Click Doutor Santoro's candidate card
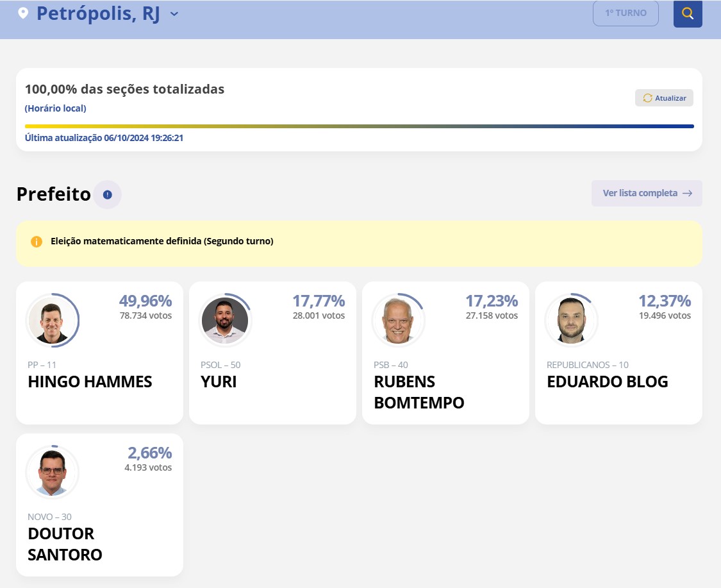 tap(99, 505)
